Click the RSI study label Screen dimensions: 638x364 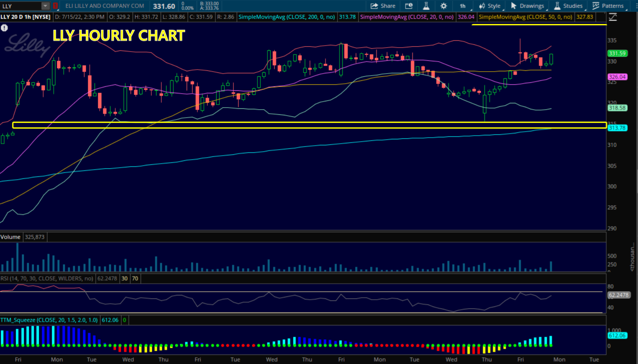pyautogui.click(x=47, y=278)
